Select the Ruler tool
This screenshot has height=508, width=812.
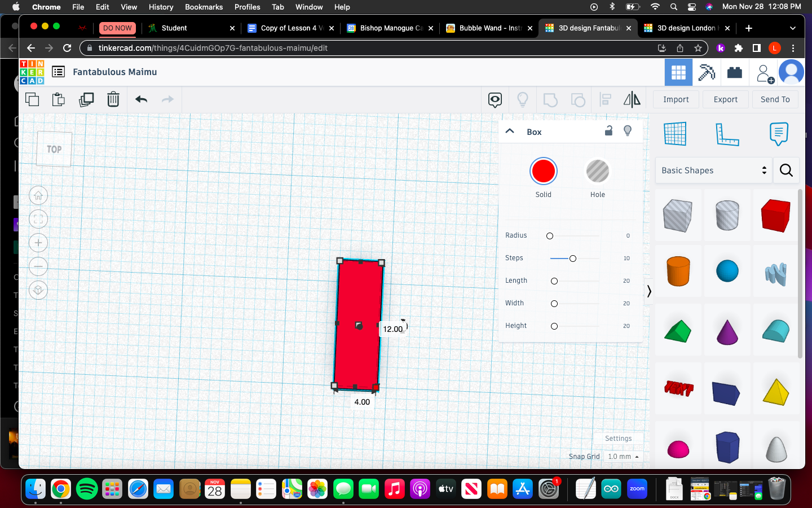point(727,134)
